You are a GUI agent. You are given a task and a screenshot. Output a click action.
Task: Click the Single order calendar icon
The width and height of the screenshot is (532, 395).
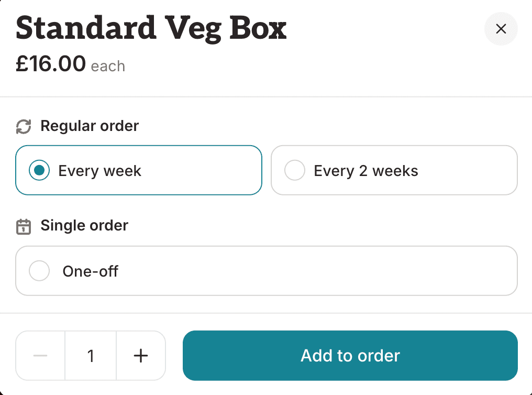24,226
